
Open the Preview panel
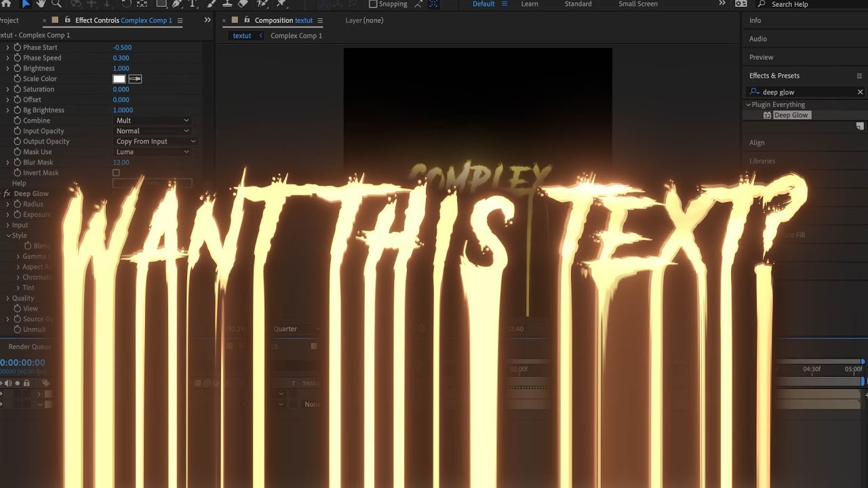click(x=761, y=58)
